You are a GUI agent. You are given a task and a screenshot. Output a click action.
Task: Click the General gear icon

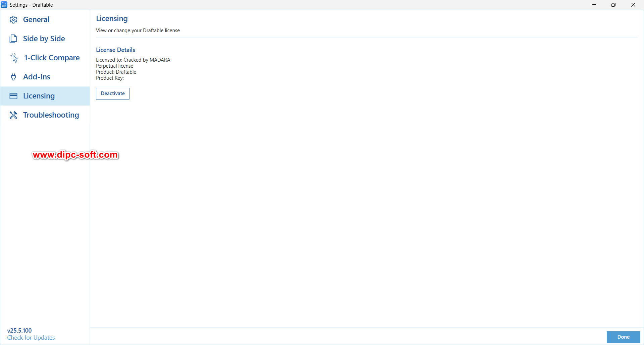pyautogui.click(x=13, y=20)
